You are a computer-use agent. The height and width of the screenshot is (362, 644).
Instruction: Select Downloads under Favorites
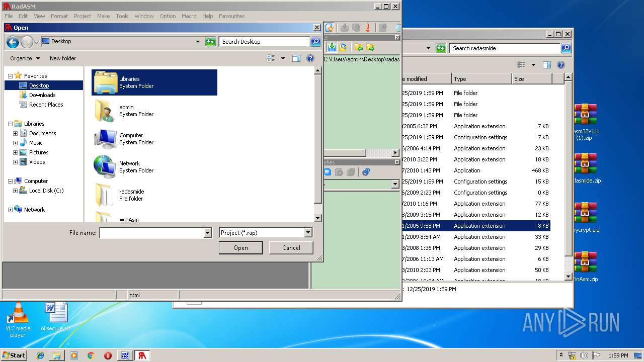click(42, 95)
